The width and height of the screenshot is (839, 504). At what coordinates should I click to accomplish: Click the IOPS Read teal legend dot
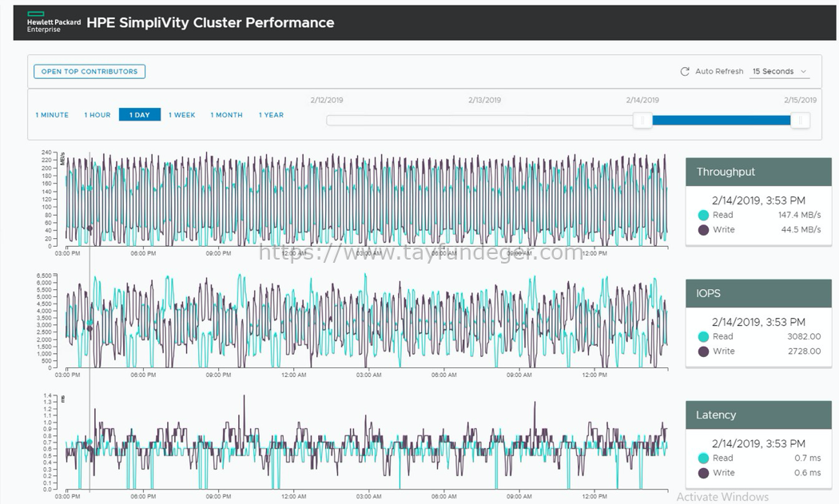tap(704, 336)
